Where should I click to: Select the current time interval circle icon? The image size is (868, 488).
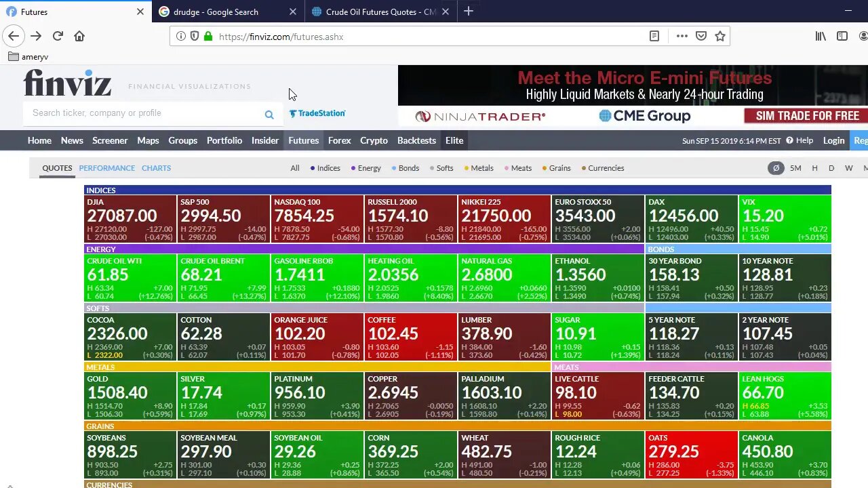776,168
